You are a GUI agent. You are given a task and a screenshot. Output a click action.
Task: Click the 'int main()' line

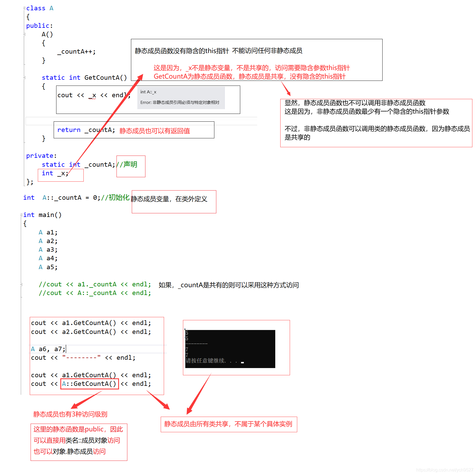[42, 215]
